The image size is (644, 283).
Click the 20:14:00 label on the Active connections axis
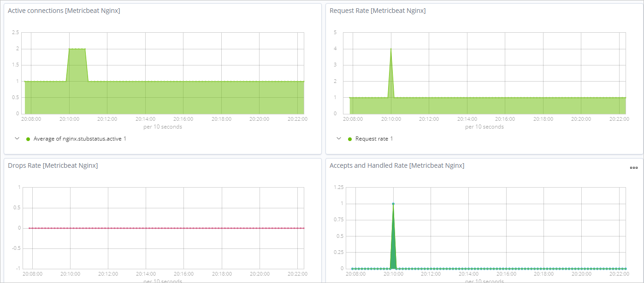coord(145,119)
